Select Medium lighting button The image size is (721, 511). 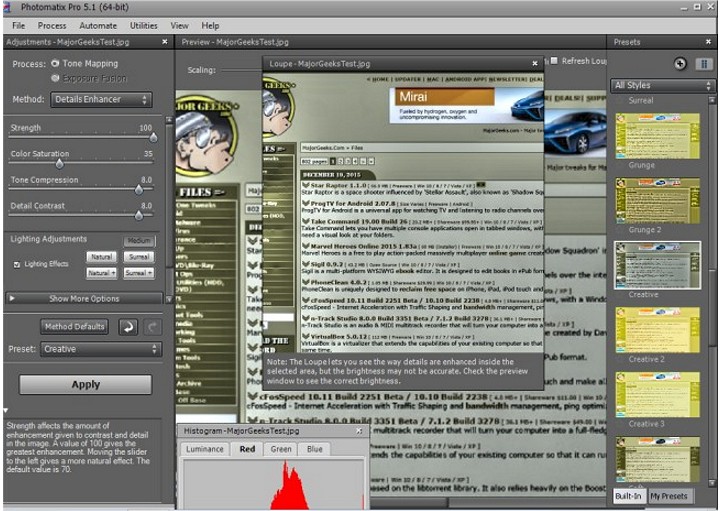139,241
